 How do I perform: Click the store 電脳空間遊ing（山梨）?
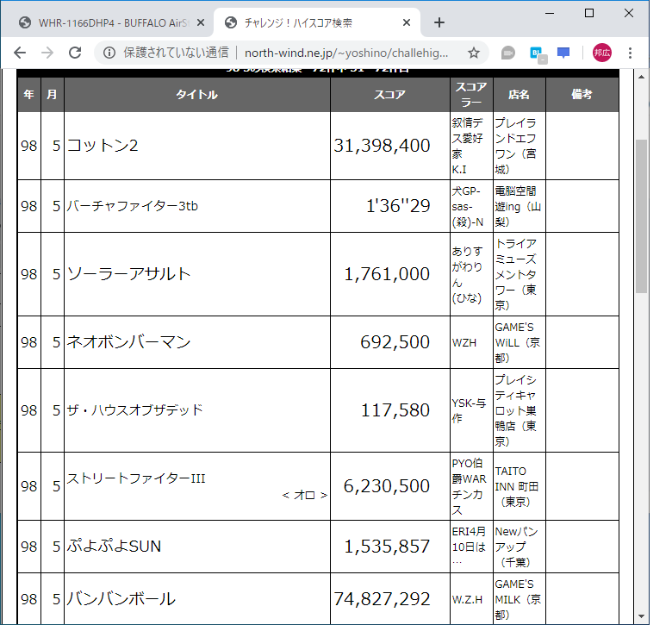click(518, 206)
